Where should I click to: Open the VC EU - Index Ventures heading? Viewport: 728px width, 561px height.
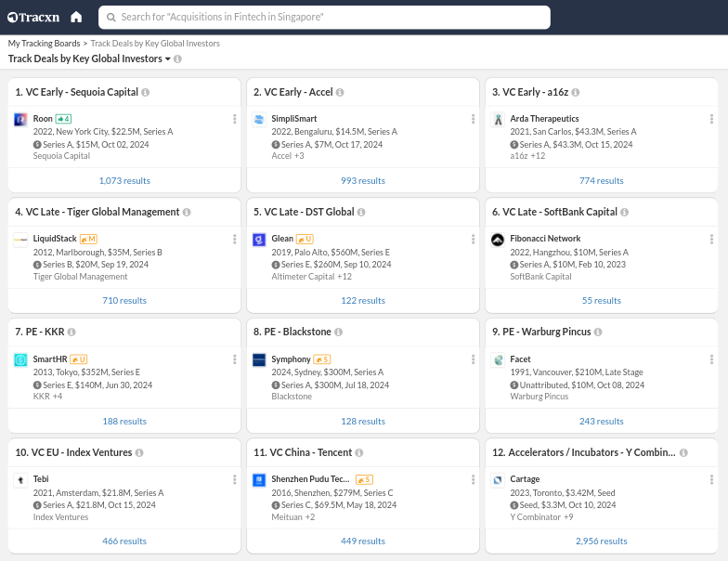(x=72, y=452)
